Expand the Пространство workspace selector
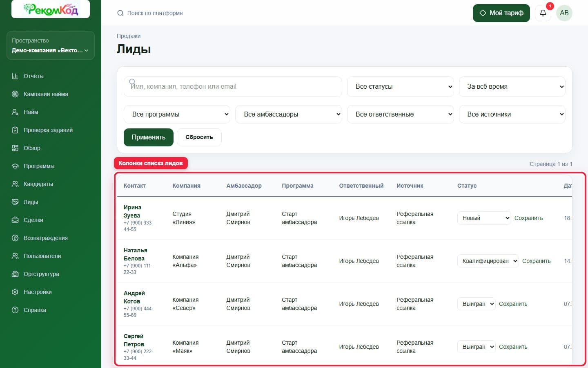Viewport: 588px width, 368px height. click(x=51, y=45)
